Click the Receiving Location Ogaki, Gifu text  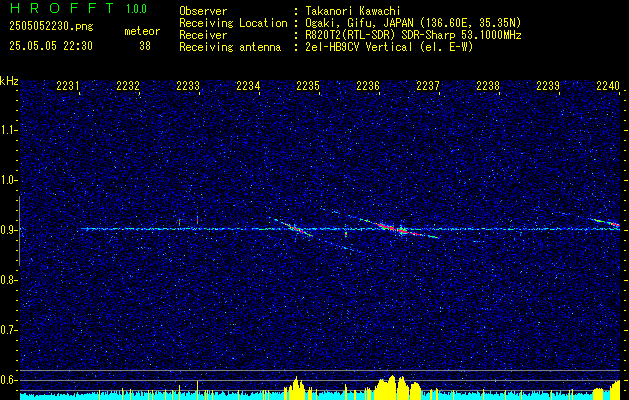pos(413,23)
